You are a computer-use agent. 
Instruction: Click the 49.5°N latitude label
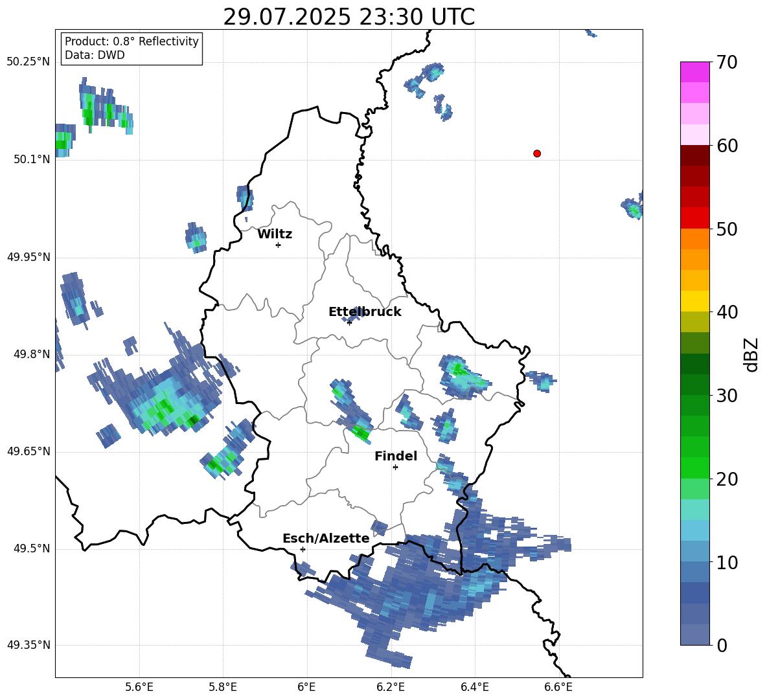[32, 548]
